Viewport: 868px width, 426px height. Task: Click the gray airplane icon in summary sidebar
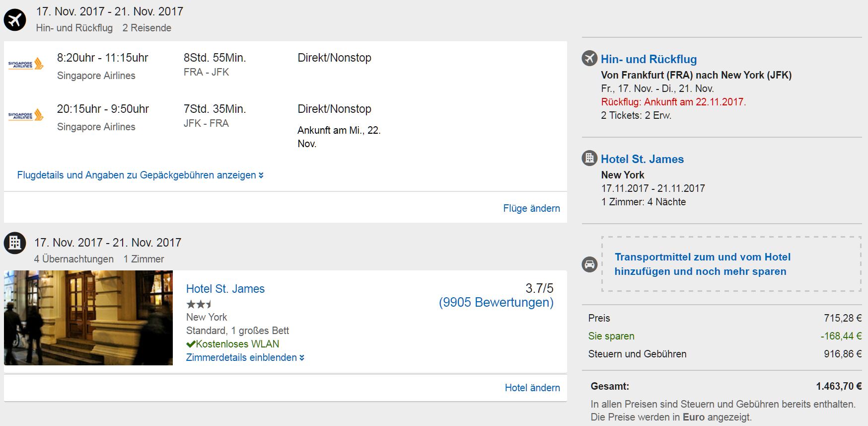coord(589,58)
